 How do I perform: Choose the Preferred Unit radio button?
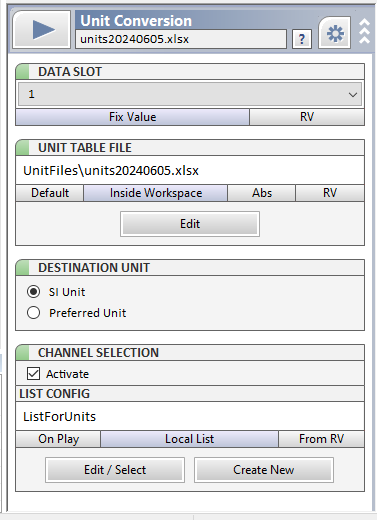tap(33, 313)
